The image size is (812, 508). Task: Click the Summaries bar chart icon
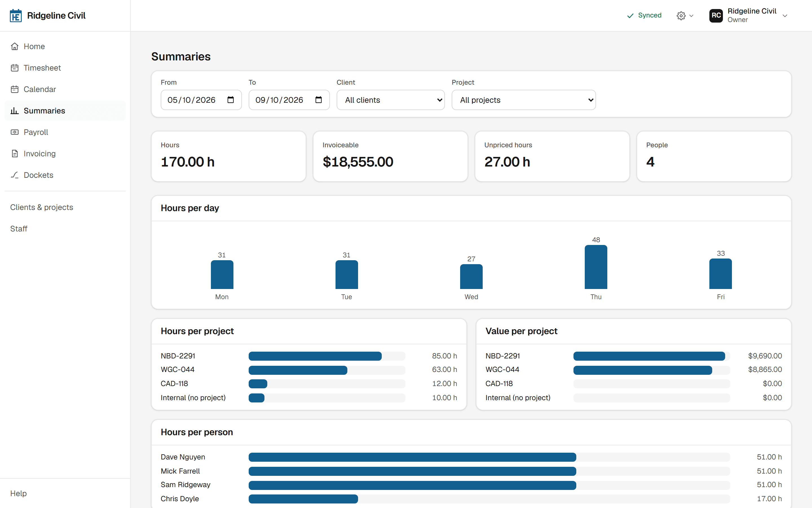(x=14, y=111)
